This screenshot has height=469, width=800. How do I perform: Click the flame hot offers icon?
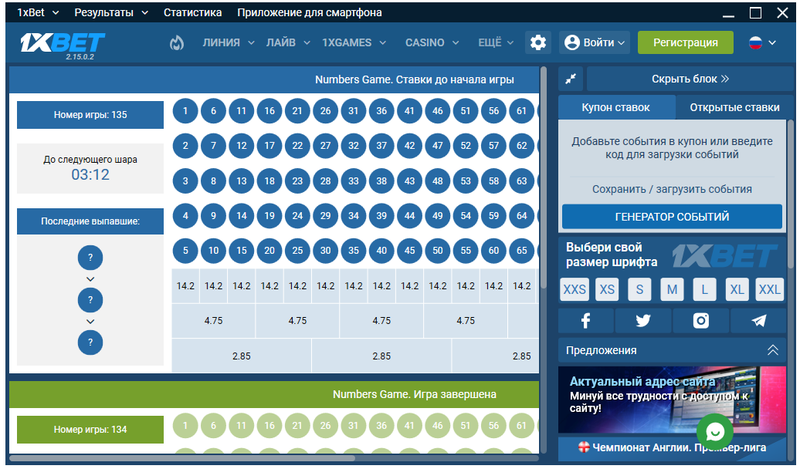click(177, 43)
